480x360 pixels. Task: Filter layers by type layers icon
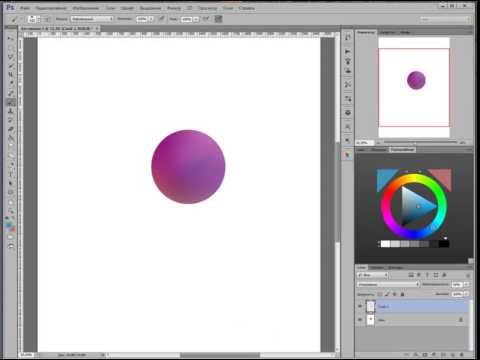pos(427,275)
